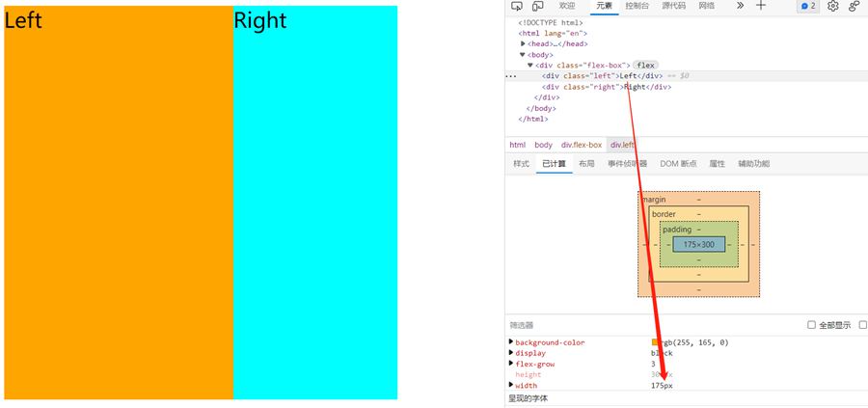The width and height of the screenshot is (868, 408).
Task: Expand the head element node
Action: pyautogui.click(x=523, y=43)
